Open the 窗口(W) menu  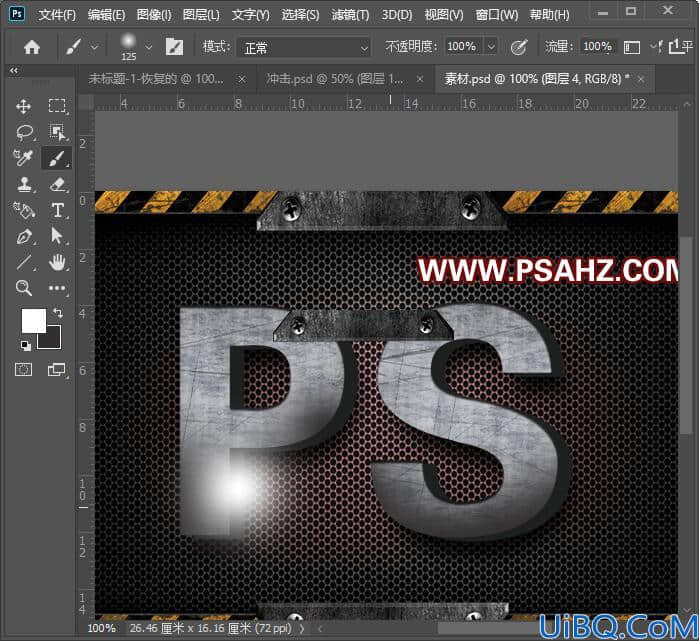pyautogui.click(x=497, y=15)
